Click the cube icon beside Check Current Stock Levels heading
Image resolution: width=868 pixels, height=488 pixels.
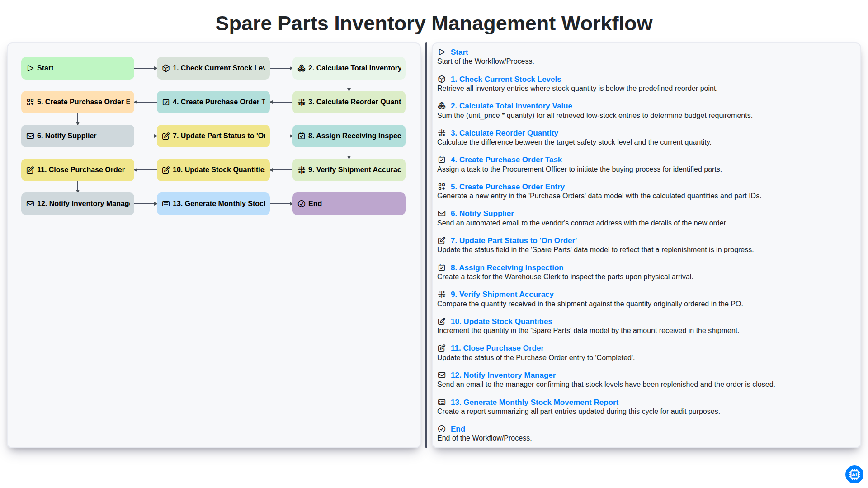click(x=442, y=79)
